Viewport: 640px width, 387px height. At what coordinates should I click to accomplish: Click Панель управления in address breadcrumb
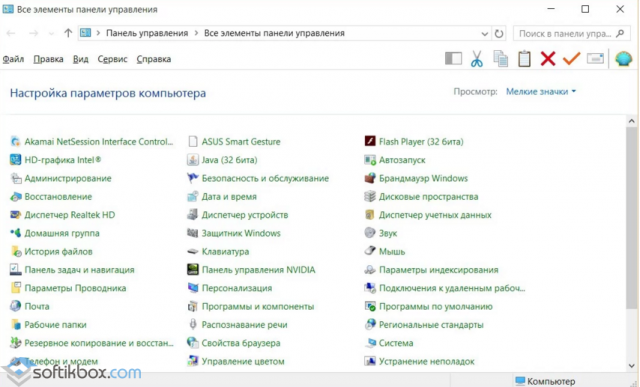tap(147, 33)
